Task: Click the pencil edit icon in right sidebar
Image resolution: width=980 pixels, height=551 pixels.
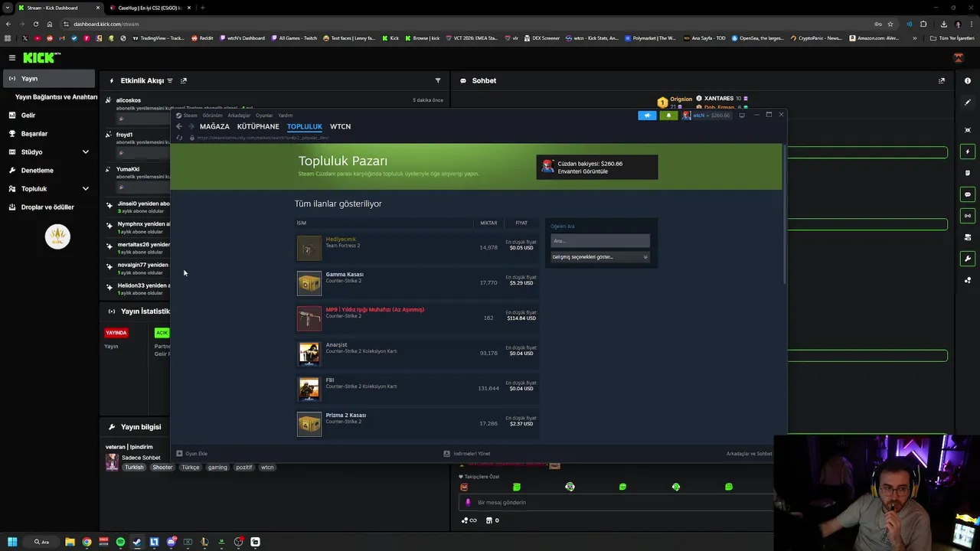Action: [x=968, y=102]
